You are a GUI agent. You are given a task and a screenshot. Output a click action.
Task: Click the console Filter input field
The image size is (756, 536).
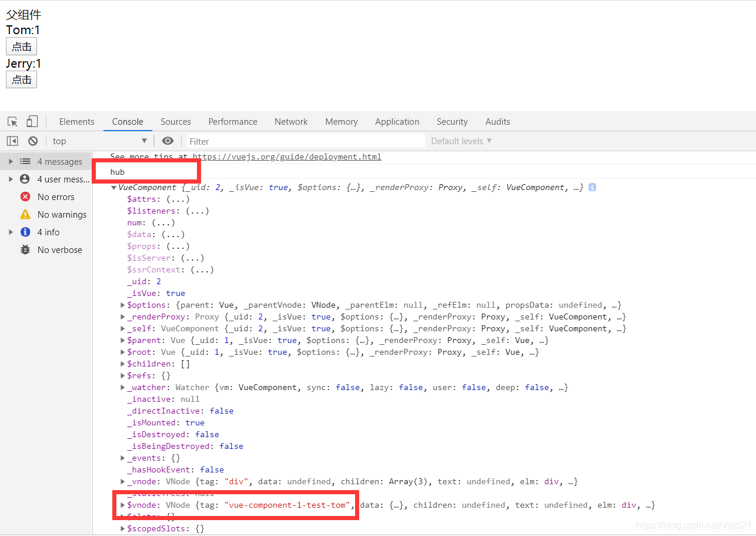click(x=306, y=141)
